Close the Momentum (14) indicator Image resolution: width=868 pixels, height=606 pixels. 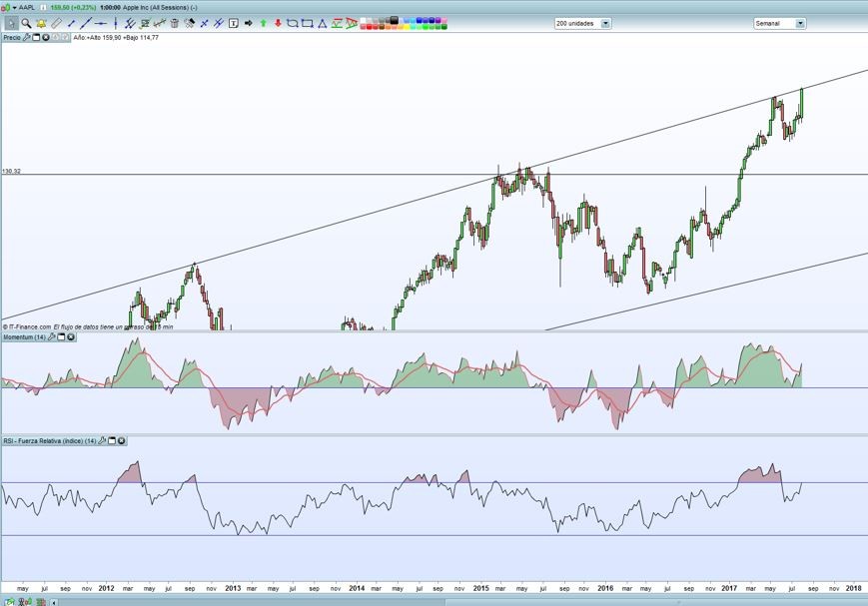[x=71, y=337]
